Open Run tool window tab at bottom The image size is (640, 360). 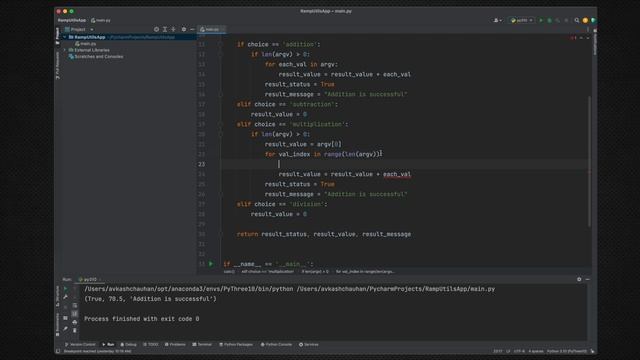click(108, 344)
